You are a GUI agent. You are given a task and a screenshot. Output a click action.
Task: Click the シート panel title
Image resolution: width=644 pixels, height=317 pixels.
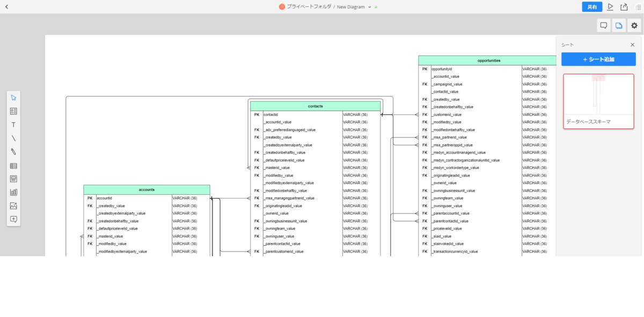[567, 45]
